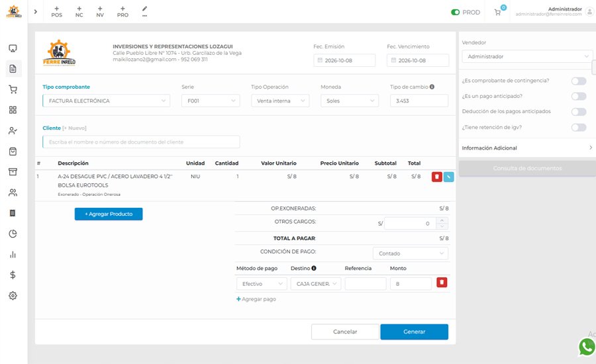Screen dimensions: 596x364
Task: Open the WhatsApp chat icon
Action: (587, 347)
